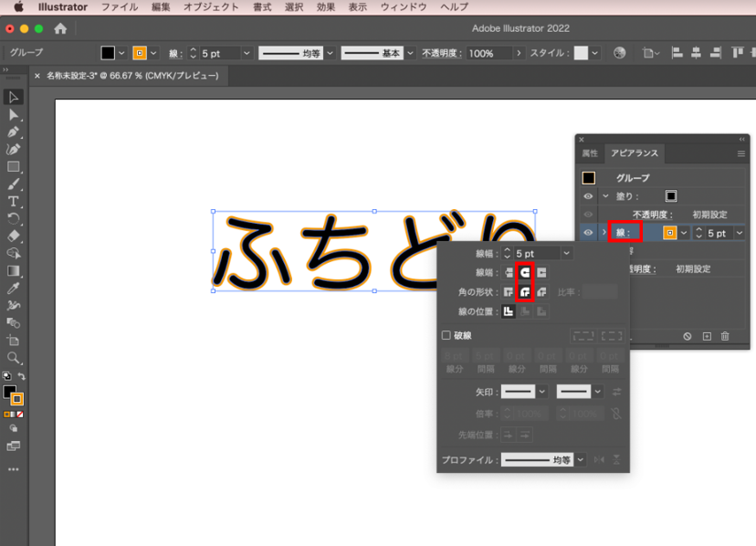756x546 pixels.
Task: Click 線幅 5 pt field in stroke popup
Action: [x=537, y=253]
